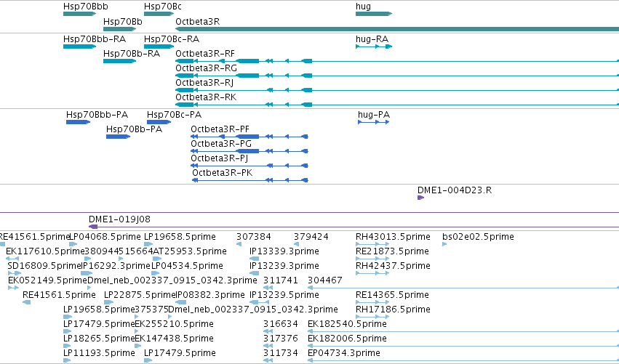This screenshot has width=619, height=364.
Task: Open the 311741 feature
Action: click(280, 280)
